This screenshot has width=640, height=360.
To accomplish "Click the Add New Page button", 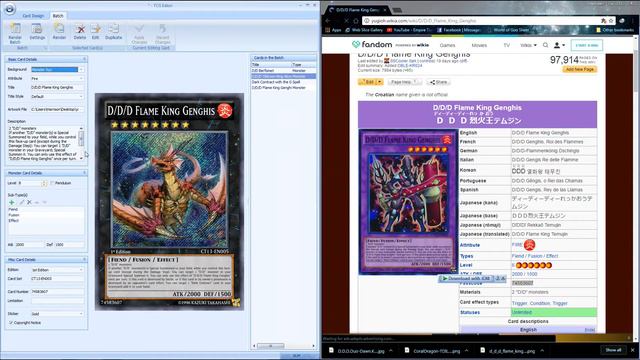I will (580, 69).
